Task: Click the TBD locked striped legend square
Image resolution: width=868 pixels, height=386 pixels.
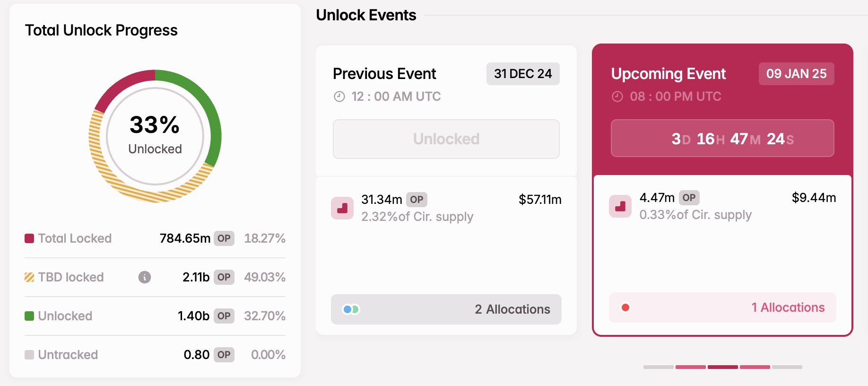Action: point(29,277)
